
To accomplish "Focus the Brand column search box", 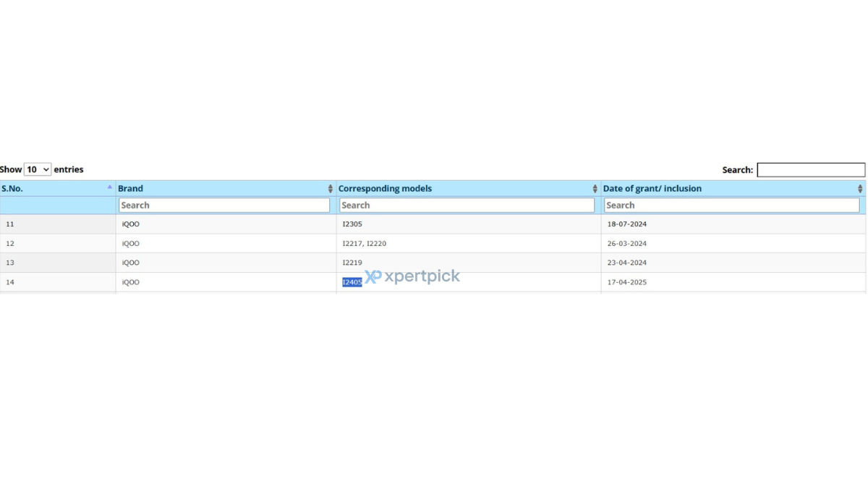I will point(224,205).
